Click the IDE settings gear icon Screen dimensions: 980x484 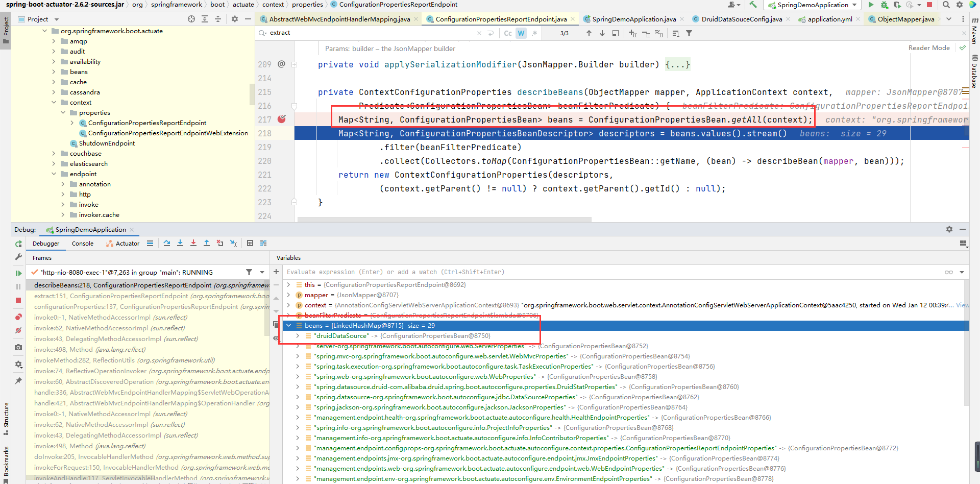click(x=959, y=5)
